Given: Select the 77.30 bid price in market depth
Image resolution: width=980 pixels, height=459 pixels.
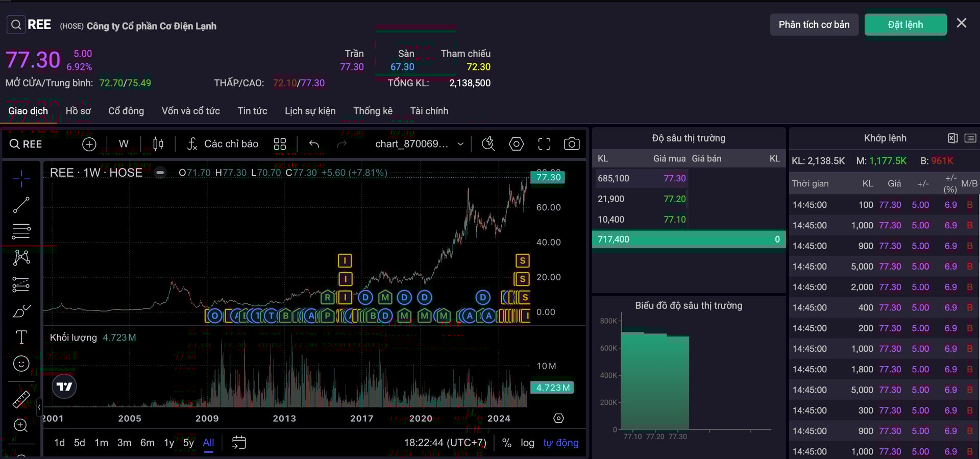Looking at the screenshot, I should tap(675, 178).
